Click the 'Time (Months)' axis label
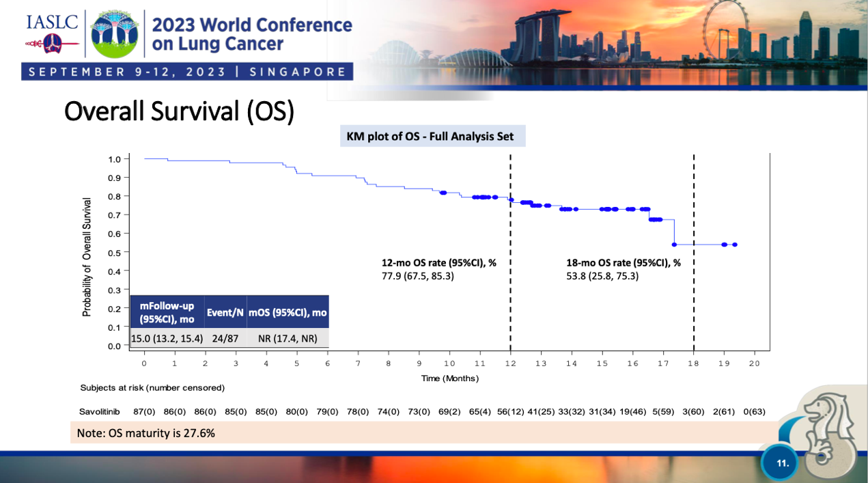Viewport: 868px width, 483px height. click(x=449, y=378)
